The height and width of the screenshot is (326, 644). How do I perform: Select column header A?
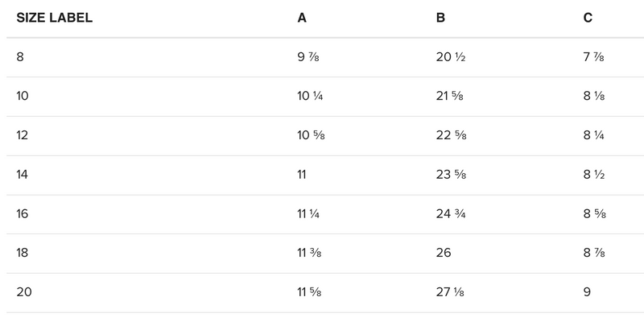(x=302, y=18)
